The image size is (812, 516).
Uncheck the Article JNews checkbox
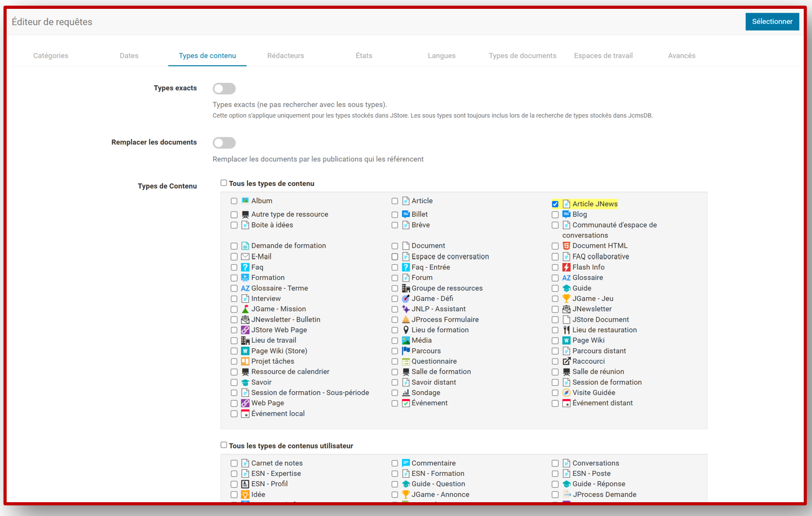pos(555,204)
